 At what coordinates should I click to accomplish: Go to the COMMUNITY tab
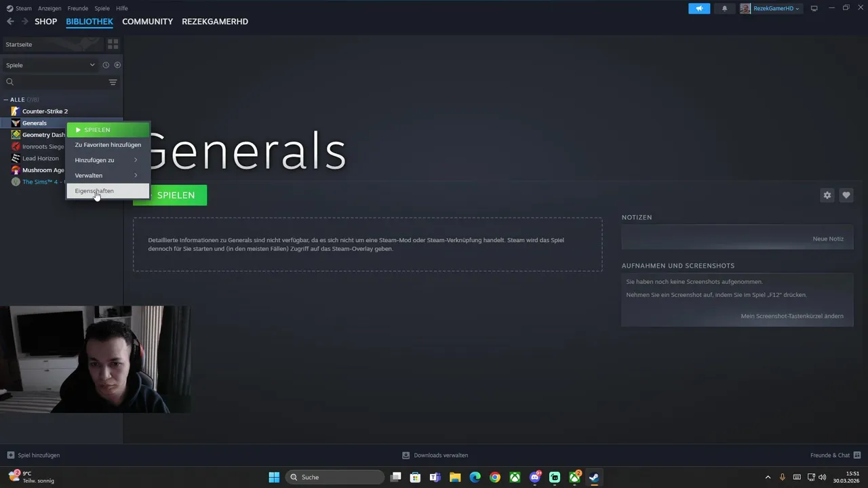point(147,22)
